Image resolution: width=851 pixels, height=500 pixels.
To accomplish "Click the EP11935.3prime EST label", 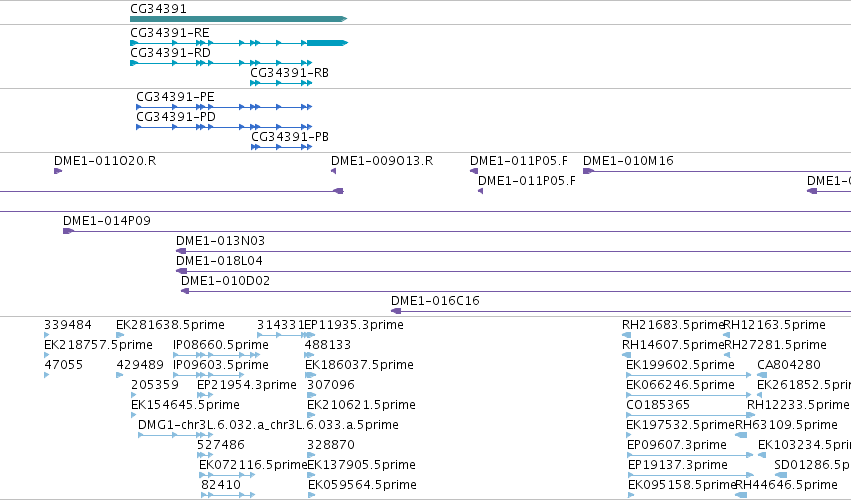I will (354, 325).
